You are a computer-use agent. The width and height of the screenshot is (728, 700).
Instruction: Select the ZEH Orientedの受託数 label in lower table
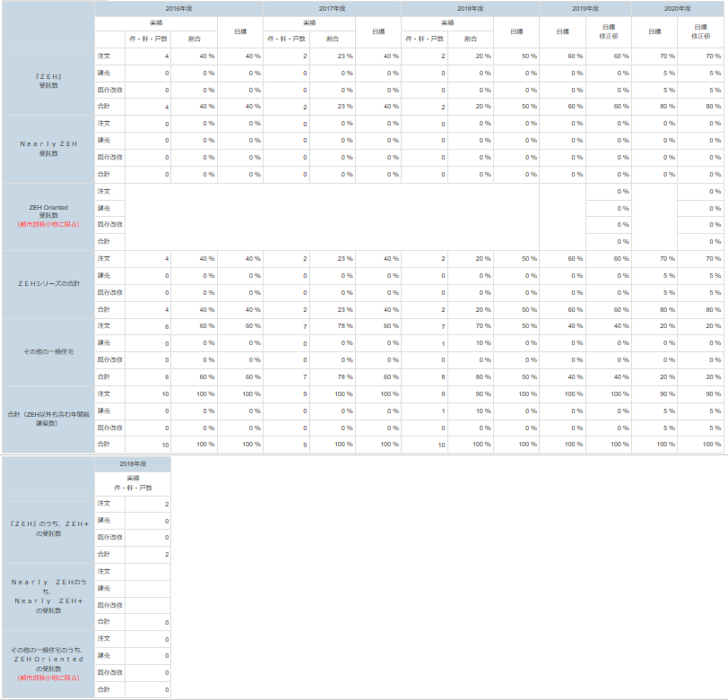tap(48, 664)
